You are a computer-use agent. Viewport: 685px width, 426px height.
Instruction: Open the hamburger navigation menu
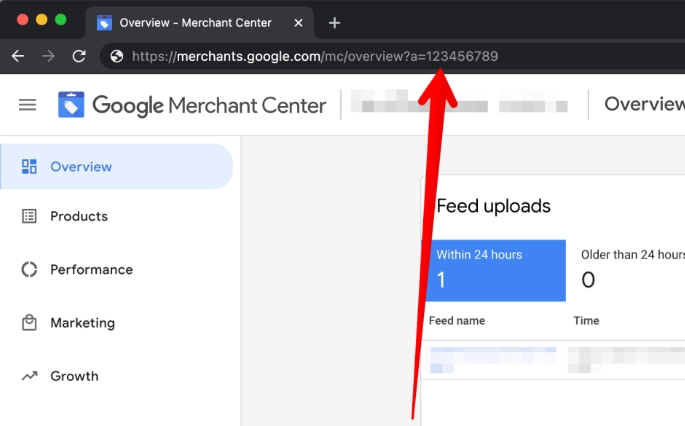(28, 105)
